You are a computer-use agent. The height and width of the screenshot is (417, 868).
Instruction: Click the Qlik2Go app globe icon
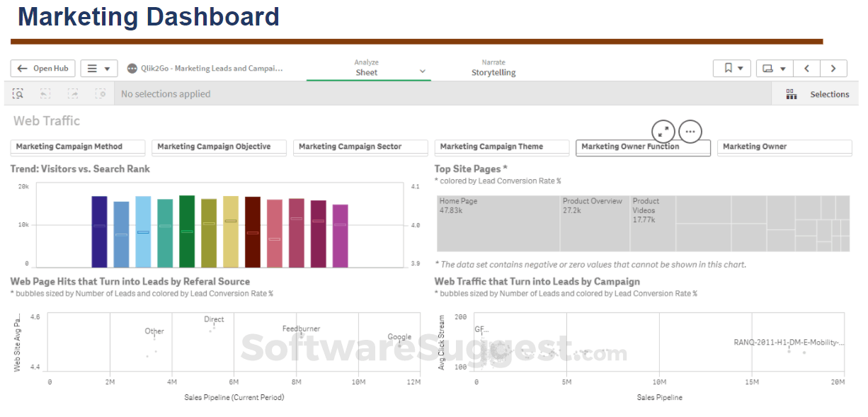pos(132,68)
